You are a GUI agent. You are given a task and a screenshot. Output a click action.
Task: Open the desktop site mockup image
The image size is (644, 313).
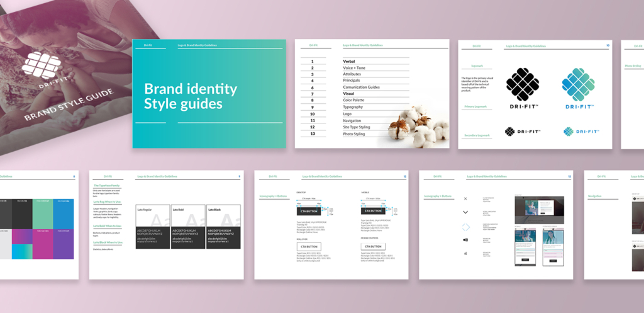tap(539, 210)
